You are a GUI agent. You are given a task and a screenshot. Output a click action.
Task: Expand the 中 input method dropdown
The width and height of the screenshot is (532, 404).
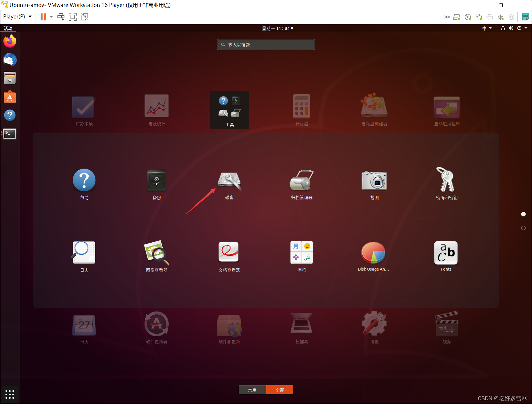[487, 28]
